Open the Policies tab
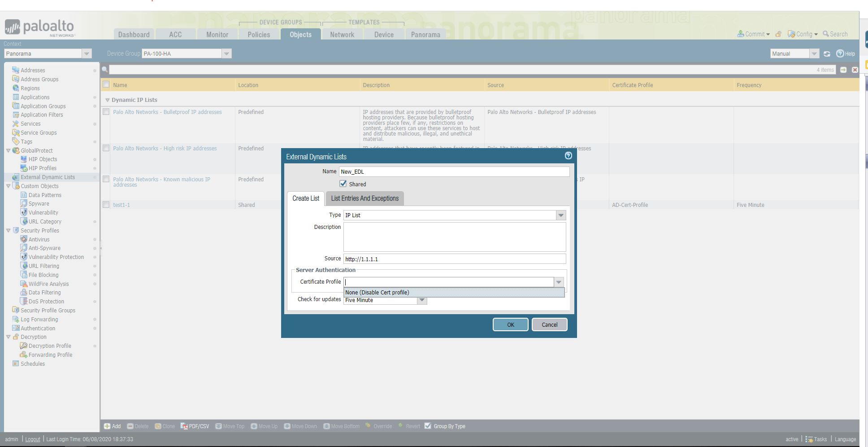This screenshot has width=868, height=447. point(259,35)
